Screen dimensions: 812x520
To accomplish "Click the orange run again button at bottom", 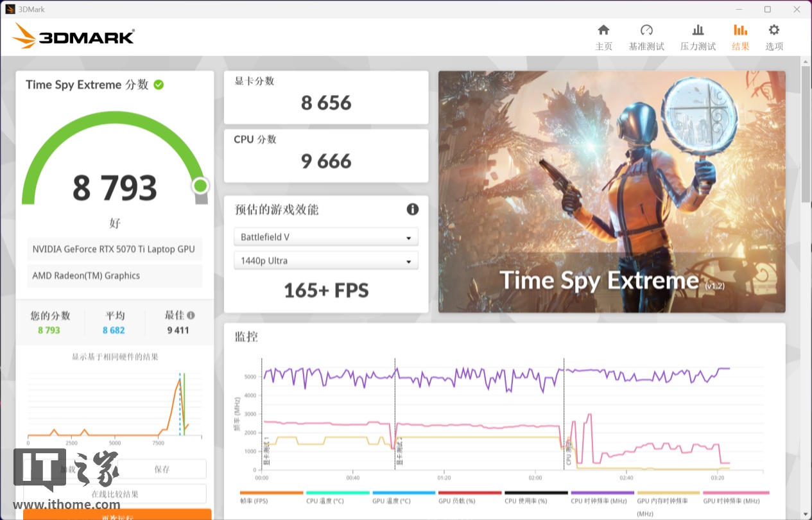I will coord(117,515).
